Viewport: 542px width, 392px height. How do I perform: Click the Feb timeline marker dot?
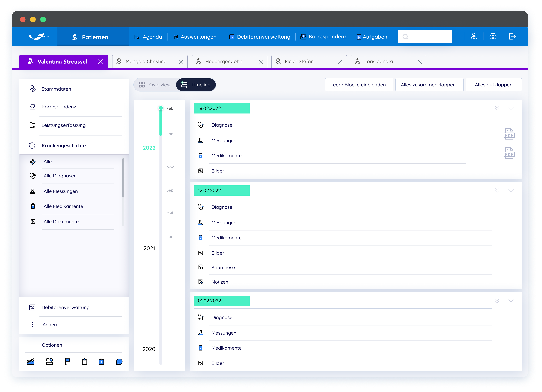click(x=161, y=108)
